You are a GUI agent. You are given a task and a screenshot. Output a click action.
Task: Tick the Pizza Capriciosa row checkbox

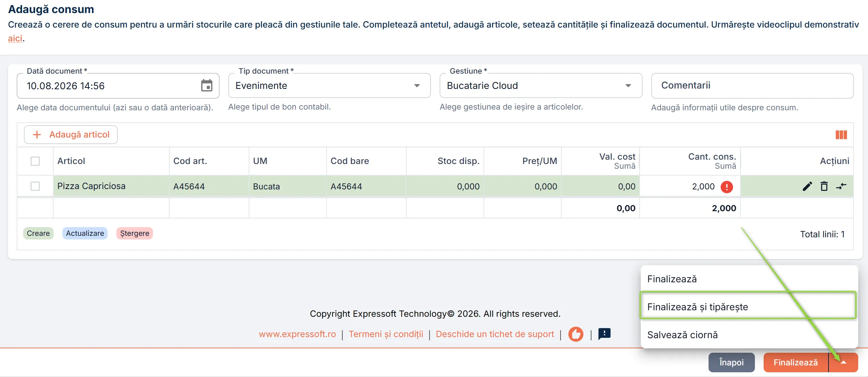pyautogui.click(x=35, y=186)
